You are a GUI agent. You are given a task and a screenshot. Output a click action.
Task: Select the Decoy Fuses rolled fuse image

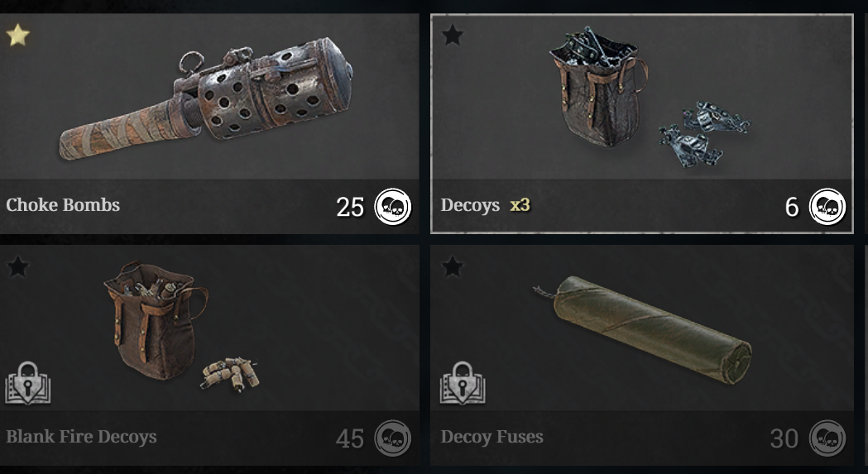(642, 329)
